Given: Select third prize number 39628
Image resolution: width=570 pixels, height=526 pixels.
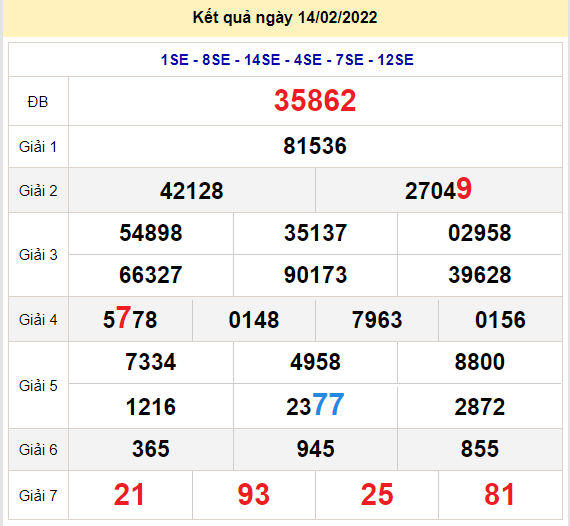Looking at the screenshot, I should [479, 275].
